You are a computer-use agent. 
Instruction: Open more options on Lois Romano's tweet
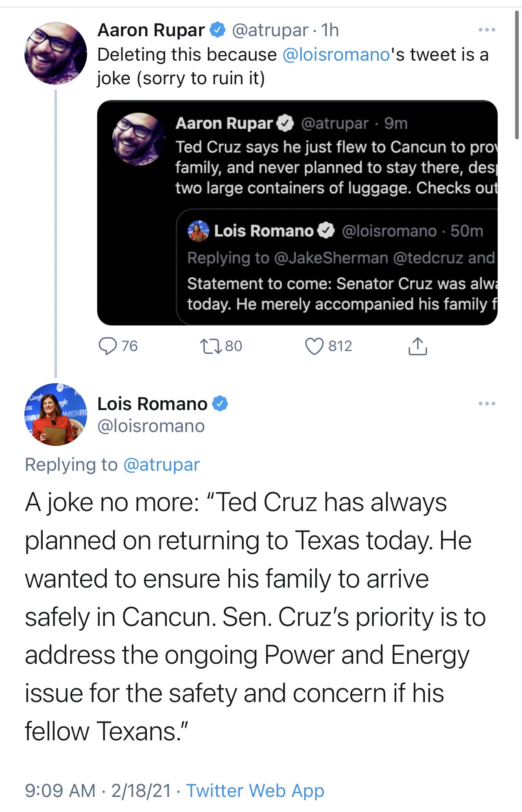[x=487, y=404]
